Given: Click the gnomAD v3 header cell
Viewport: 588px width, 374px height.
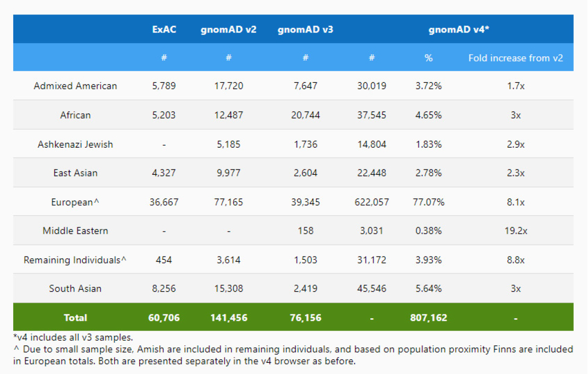Looking at the screenshot, I should click(305, 29).
